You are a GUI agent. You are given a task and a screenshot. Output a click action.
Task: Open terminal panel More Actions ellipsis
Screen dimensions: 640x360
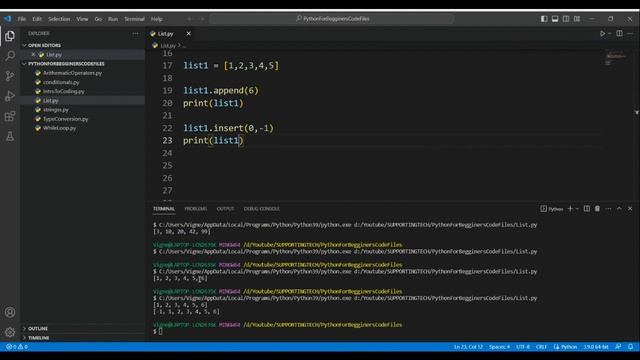[608, 209]
